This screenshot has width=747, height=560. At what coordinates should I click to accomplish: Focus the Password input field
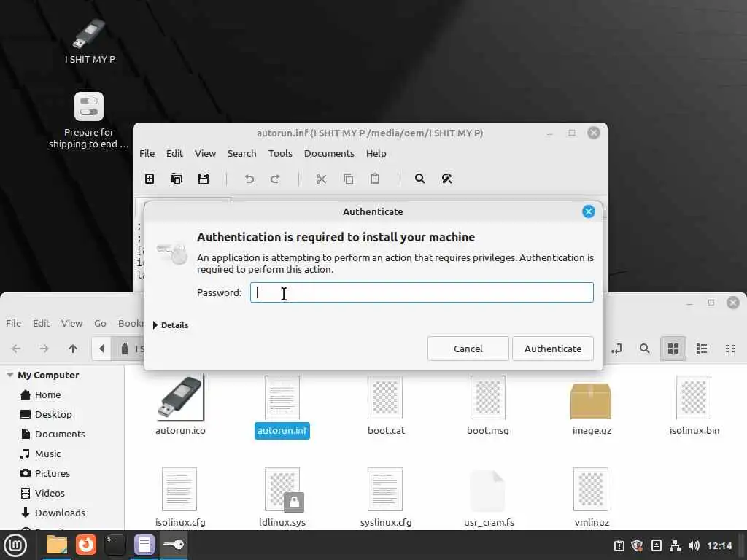coord(422,292)
